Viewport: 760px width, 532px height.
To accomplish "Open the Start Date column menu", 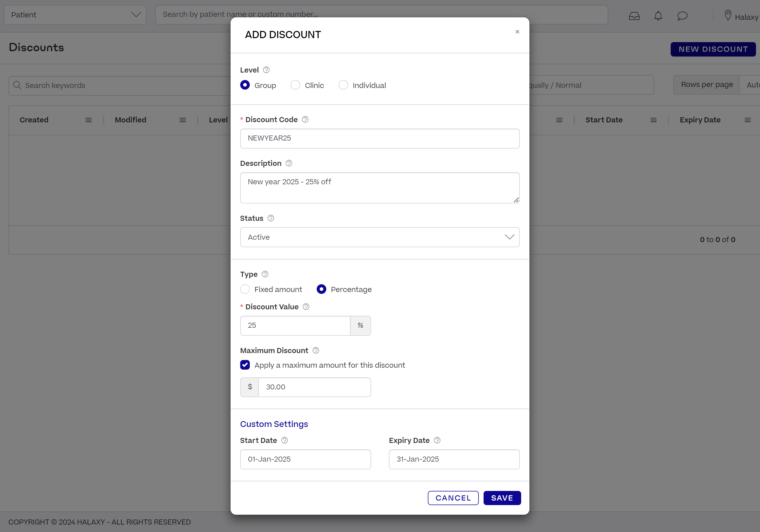I will pos(653,120).
